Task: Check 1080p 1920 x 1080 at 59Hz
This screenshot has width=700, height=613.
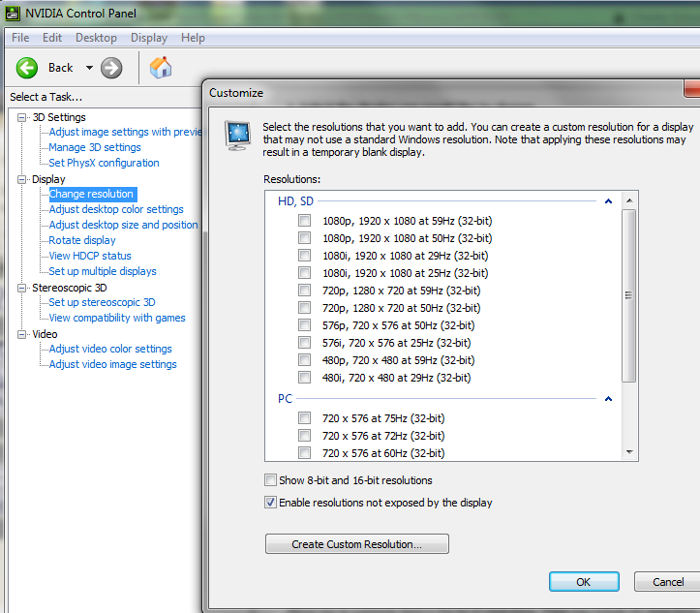Action: 304,221
